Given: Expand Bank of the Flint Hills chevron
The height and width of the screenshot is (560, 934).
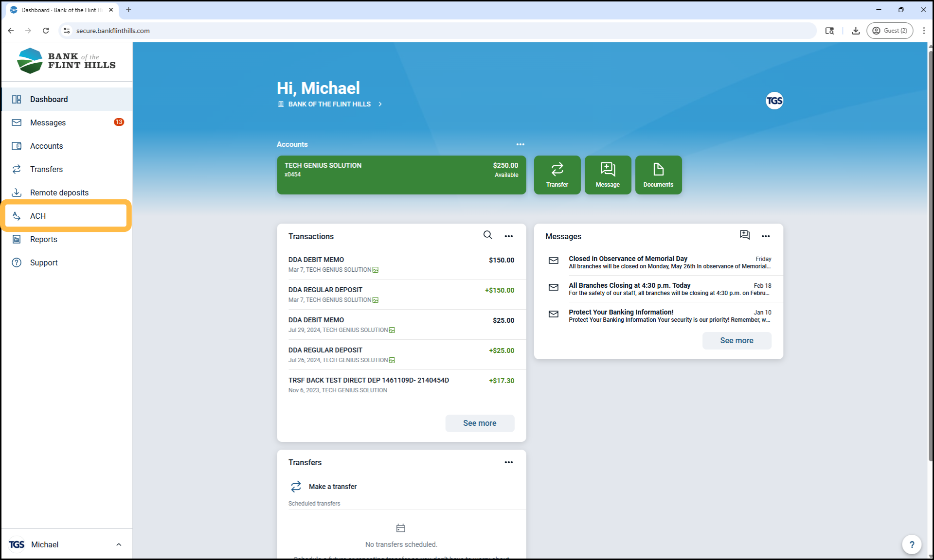Looking at the screenshot, I should point(380,104).
